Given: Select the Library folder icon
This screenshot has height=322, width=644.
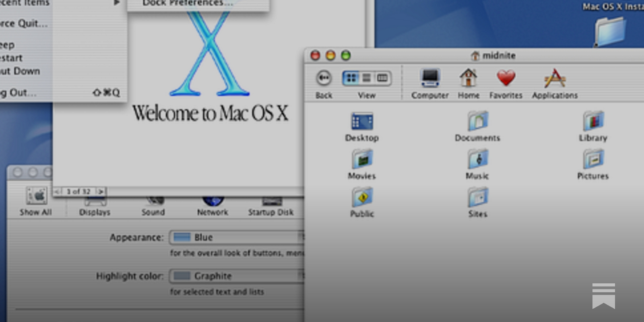Looking at the screenshot, I should (593, 121).
